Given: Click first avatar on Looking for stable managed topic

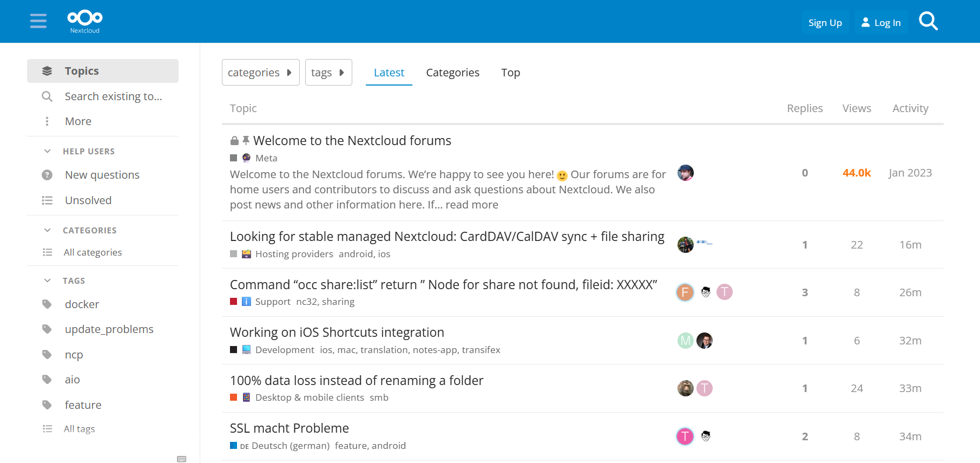Looking at the screenshot, I should pos(686,245).
